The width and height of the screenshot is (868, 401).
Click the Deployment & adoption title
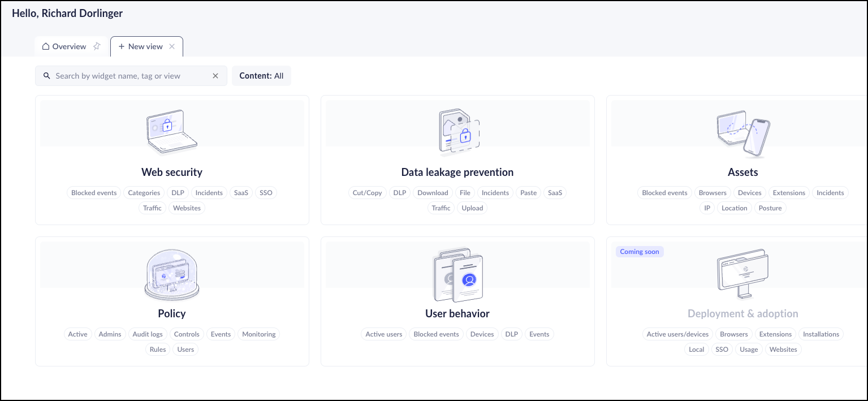point(743,313)
